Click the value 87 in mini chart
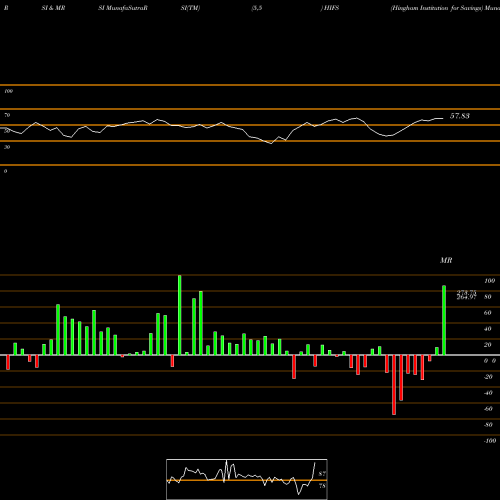This screenshot has width=500, height=500. (322, 474)
